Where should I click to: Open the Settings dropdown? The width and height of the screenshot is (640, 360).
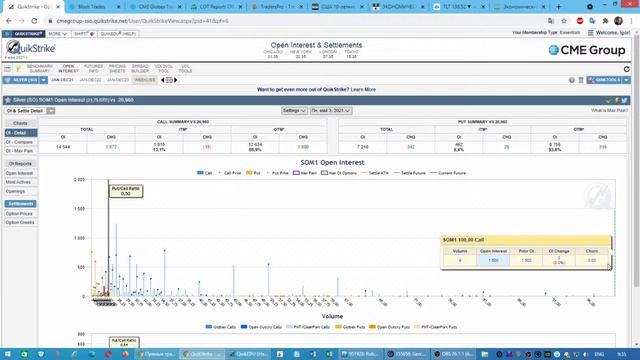[x=294, y=111]
